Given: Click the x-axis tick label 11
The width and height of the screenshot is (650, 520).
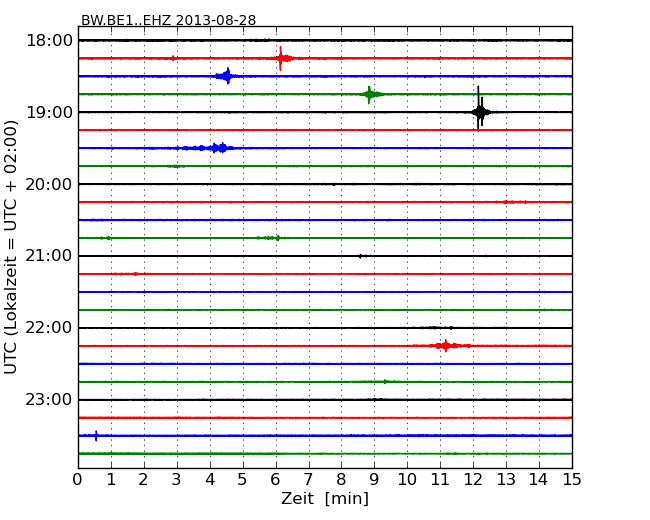Looking at the screenshot, I should click(440, 480).
